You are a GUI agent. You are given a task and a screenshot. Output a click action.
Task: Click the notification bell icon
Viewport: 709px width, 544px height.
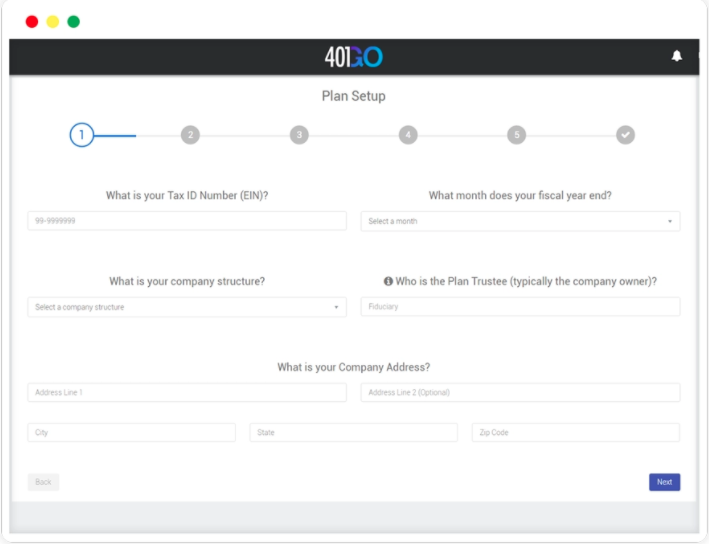[677, 56]
